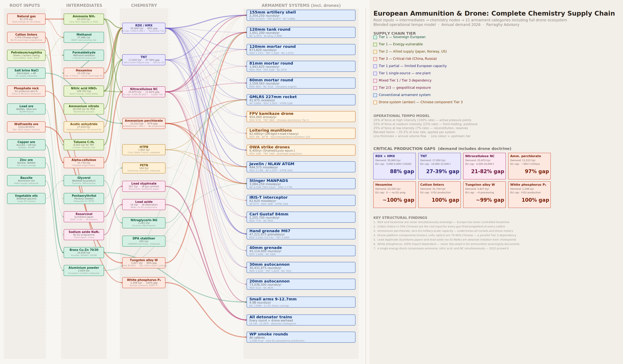Viewport: 623px width, 364px height.
Task: Select the Ammonia NH₃ intermediate node
Action: pos(84,19)
